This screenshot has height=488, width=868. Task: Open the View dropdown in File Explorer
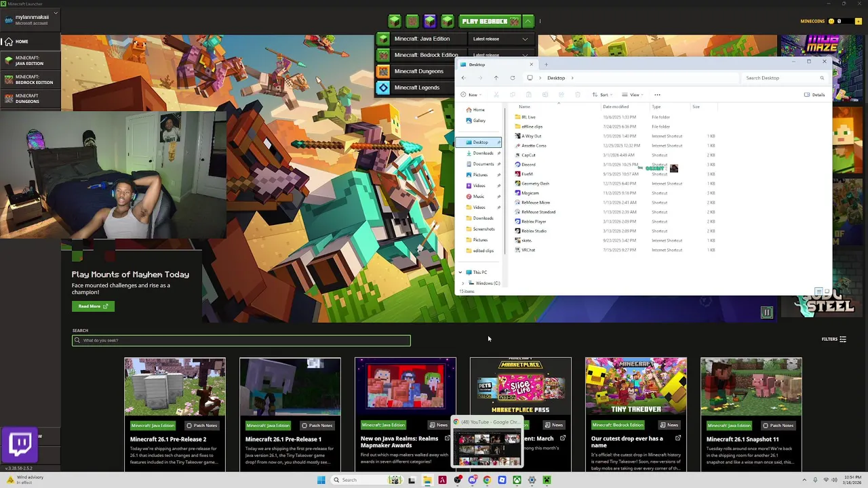[632, 95]
